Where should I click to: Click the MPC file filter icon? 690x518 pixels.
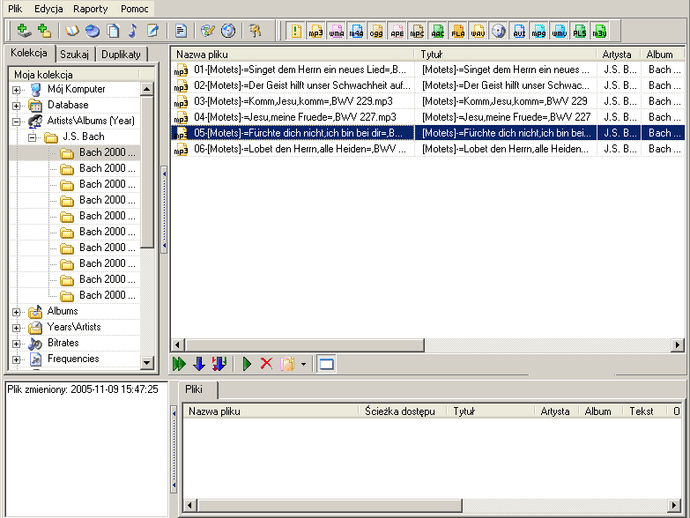coord(417,31)
